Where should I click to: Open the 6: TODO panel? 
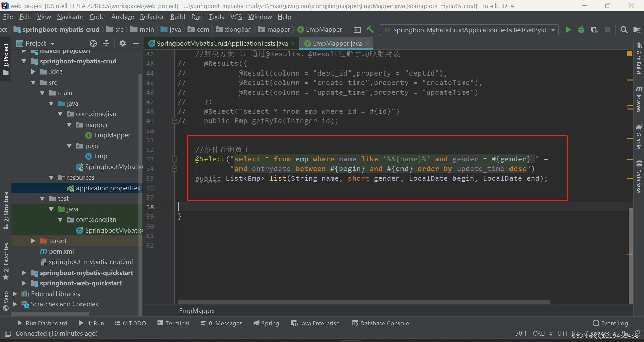pos(130,323)
